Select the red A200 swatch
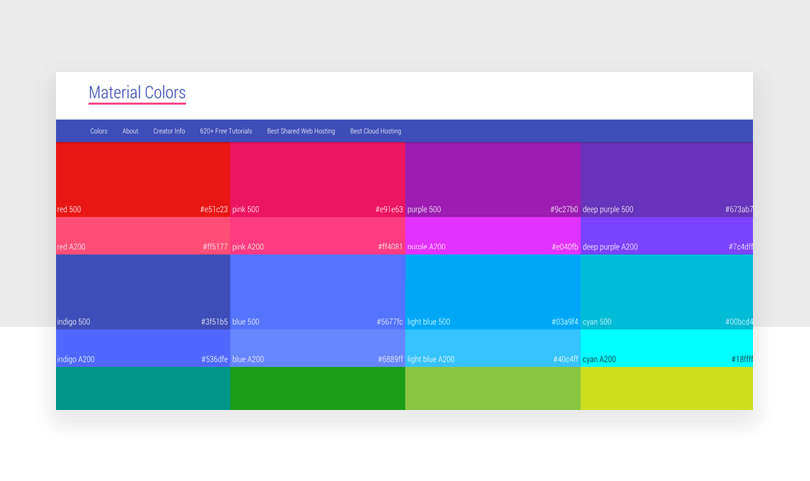 coord(143,236)
